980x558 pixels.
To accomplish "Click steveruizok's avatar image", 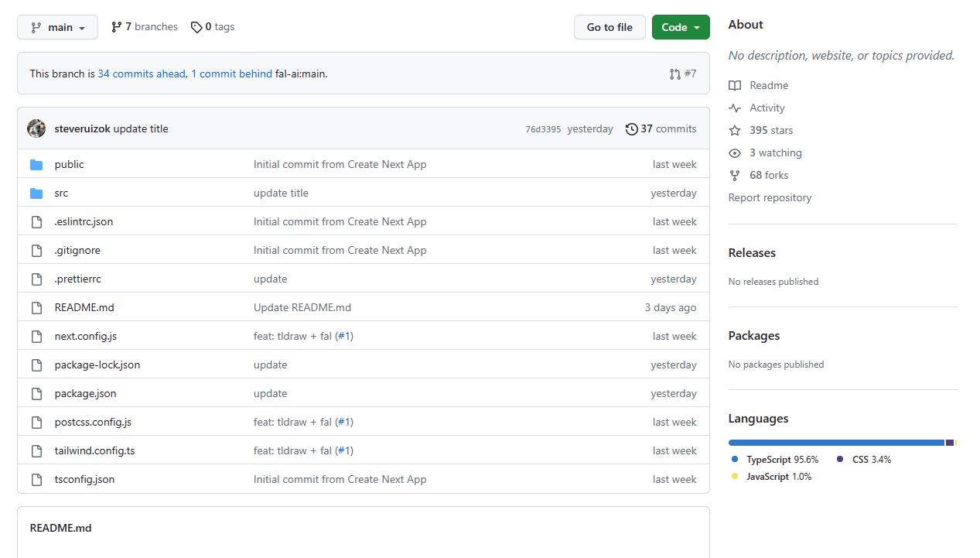I will tap(36, 128).
